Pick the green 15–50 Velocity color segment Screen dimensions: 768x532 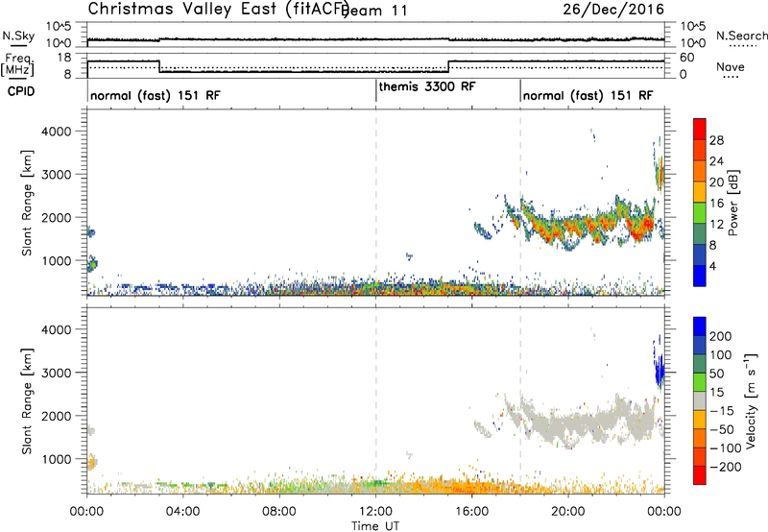700,382
